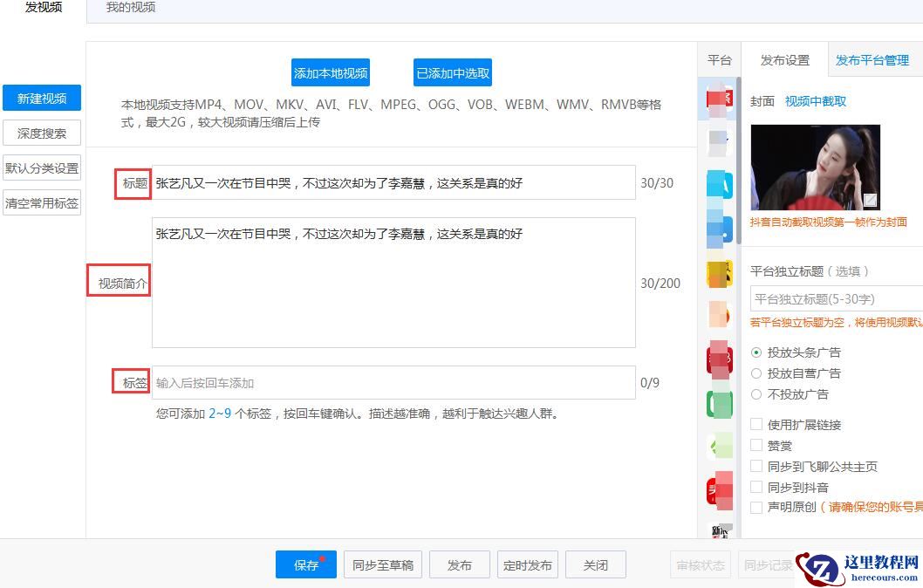Select 投放自营广告 radio option
This screenshot has width=923, height=588.
756,373
